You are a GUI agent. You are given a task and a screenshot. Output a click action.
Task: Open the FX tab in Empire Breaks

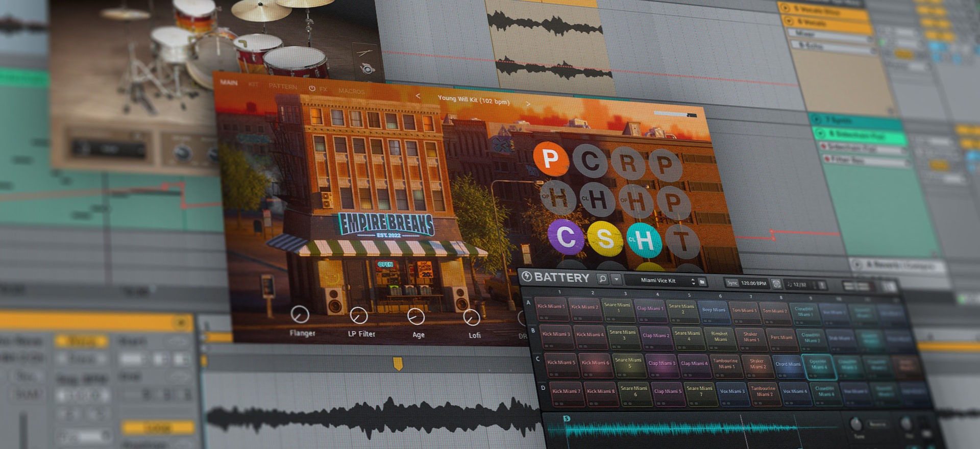(x=323, y=89)
